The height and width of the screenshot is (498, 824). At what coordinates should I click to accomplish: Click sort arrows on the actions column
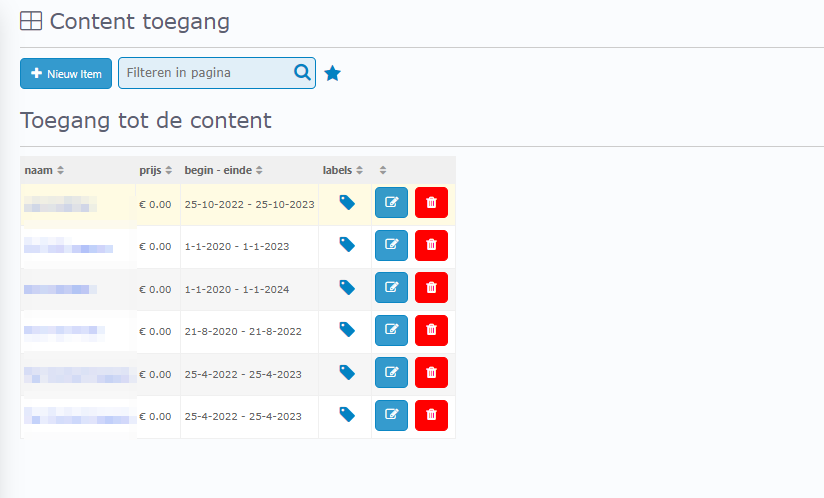coord(383,170)
